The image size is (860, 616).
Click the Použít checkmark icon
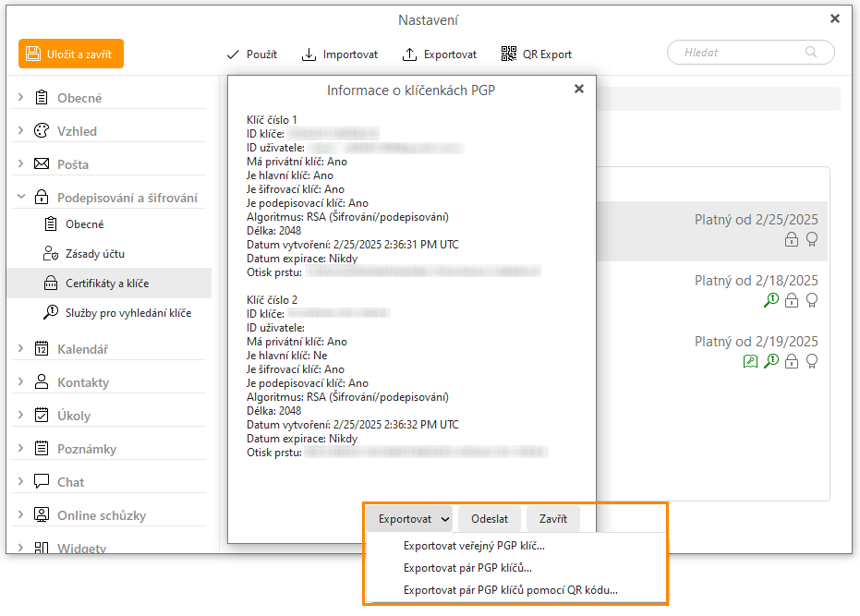tap(233, 54)
